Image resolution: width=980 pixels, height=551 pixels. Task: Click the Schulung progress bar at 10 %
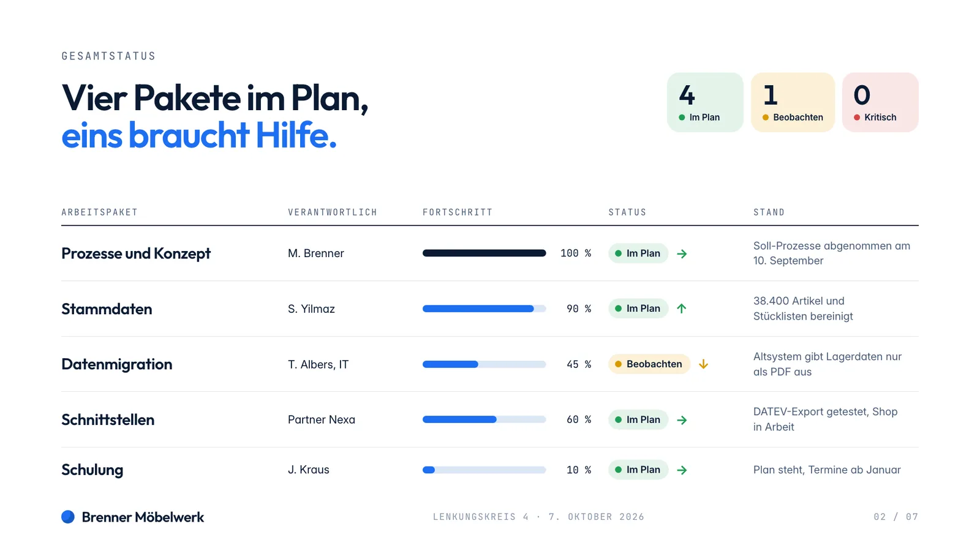tap(484, 470)
